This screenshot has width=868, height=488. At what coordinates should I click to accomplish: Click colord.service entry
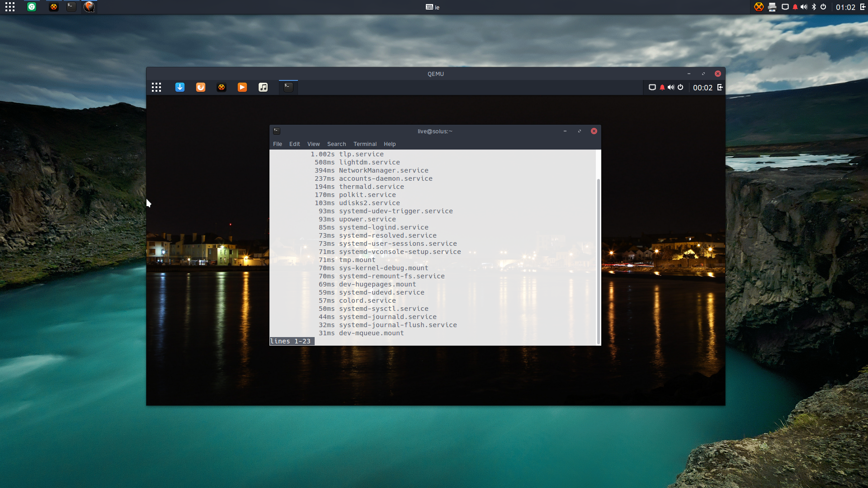[x=357, y=300]
